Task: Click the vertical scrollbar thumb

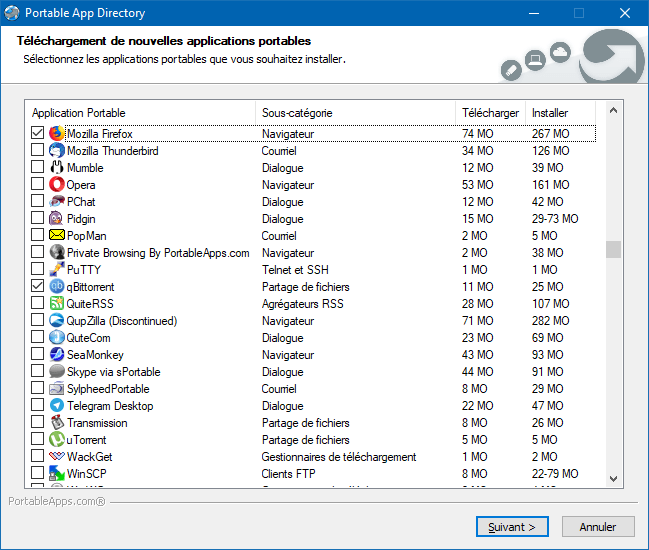Action: pos(613,250)
